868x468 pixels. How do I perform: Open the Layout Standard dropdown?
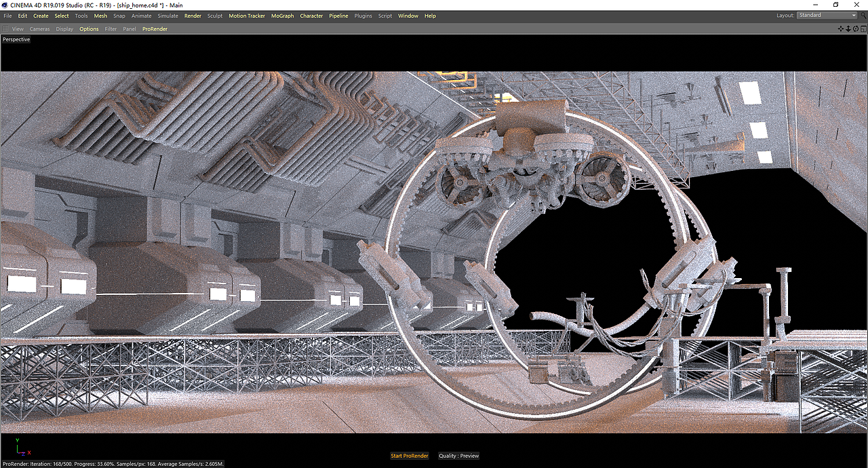coord(827,15)
